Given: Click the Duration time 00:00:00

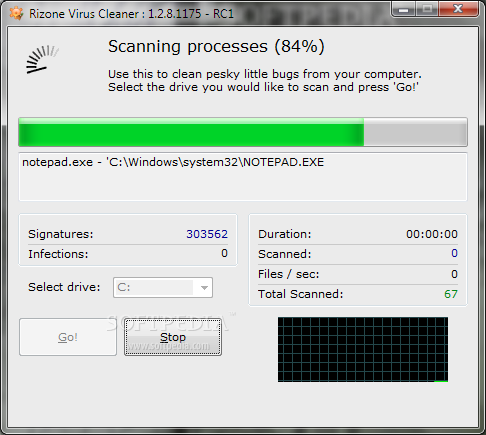Looking at the screenshot, I should coord(432,234).
